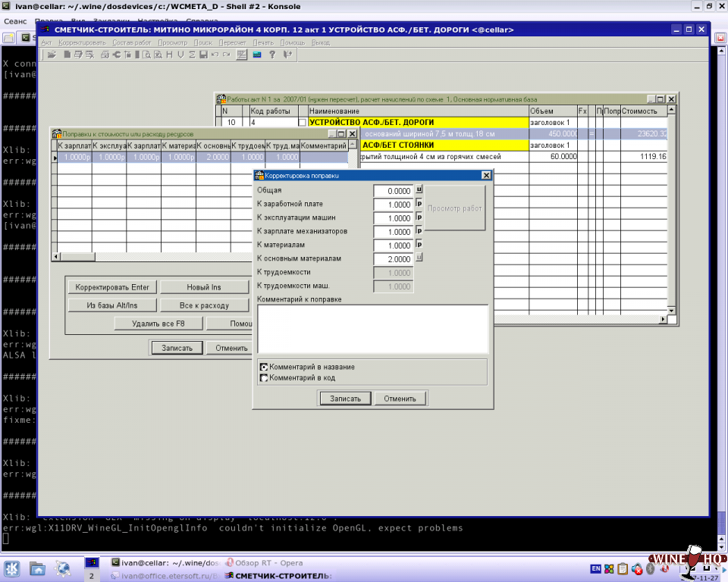Open the 'Корректировать' menu
Viewport: 728px width, 582px height.
(83, 42)
